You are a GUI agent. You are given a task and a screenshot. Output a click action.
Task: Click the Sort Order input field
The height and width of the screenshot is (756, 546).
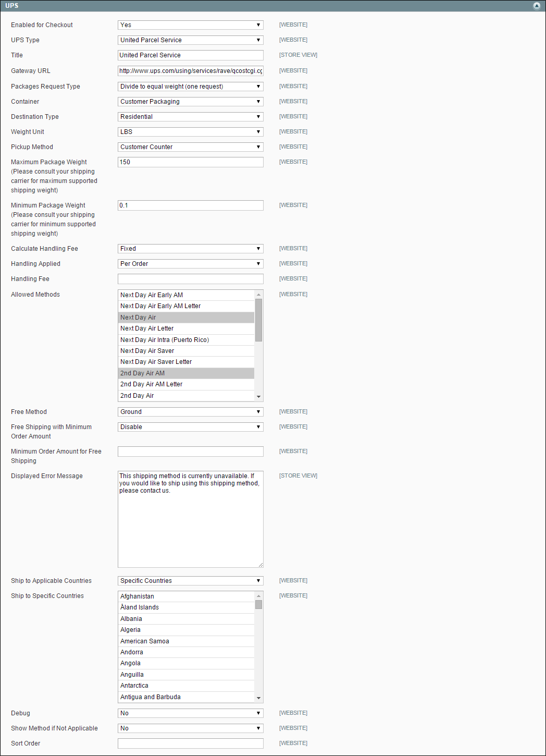(191, 743)
